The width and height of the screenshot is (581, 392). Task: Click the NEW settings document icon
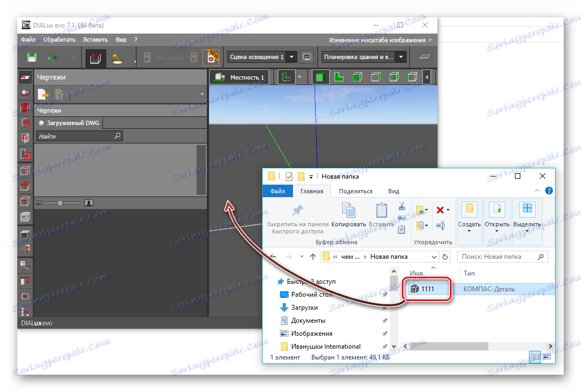[x=212, y=57]
